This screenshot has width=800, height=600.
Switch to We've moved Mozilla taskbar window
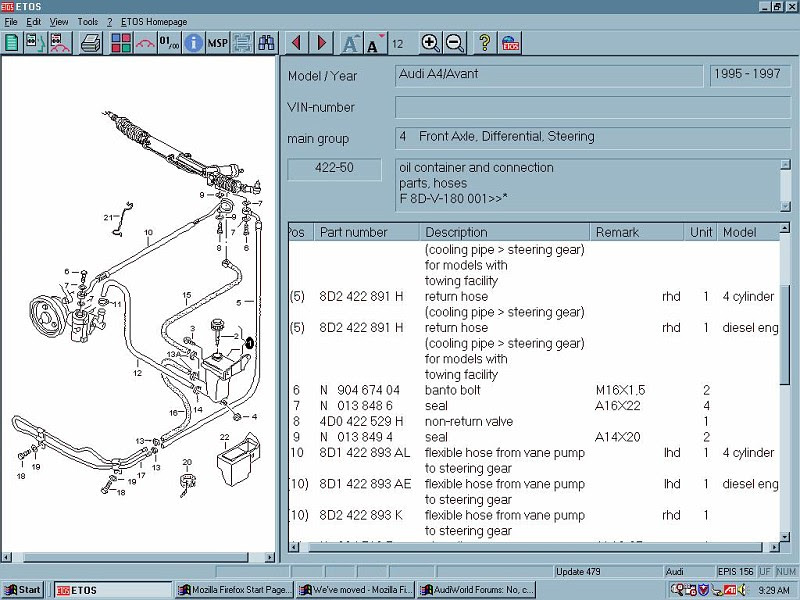click(x=356, y=590)
